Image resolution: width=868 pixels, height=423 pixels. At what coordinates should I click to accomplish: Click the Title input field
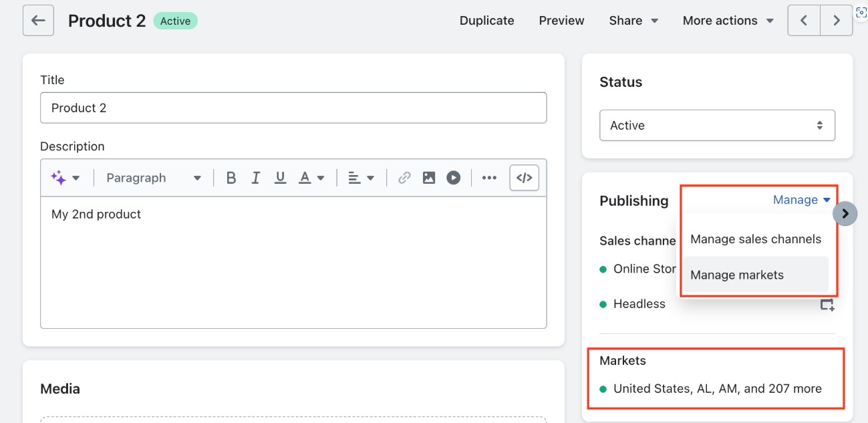point(293,108)
